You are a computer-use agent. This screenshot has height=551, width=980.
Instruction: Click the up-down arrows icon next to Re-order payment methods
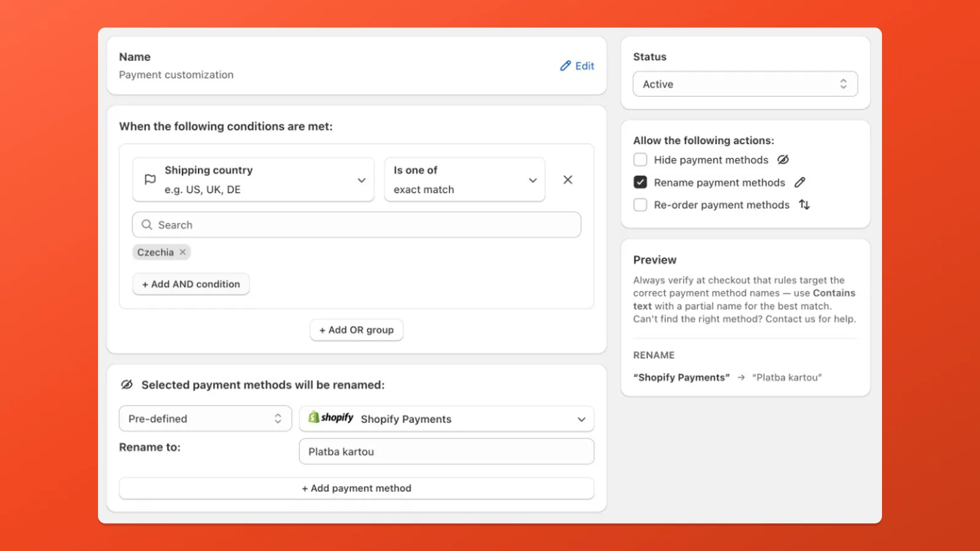click(804, 204)
